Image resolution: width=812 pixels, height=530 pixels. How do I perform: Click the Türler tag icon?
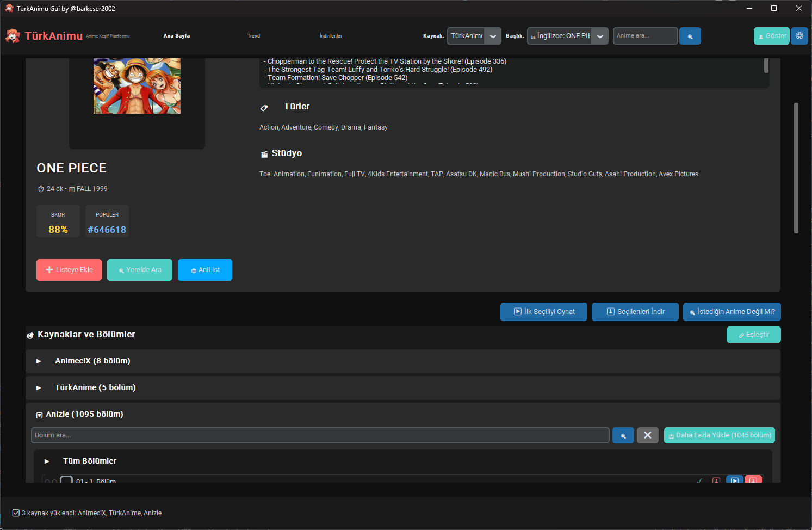[x=264, y=108]
